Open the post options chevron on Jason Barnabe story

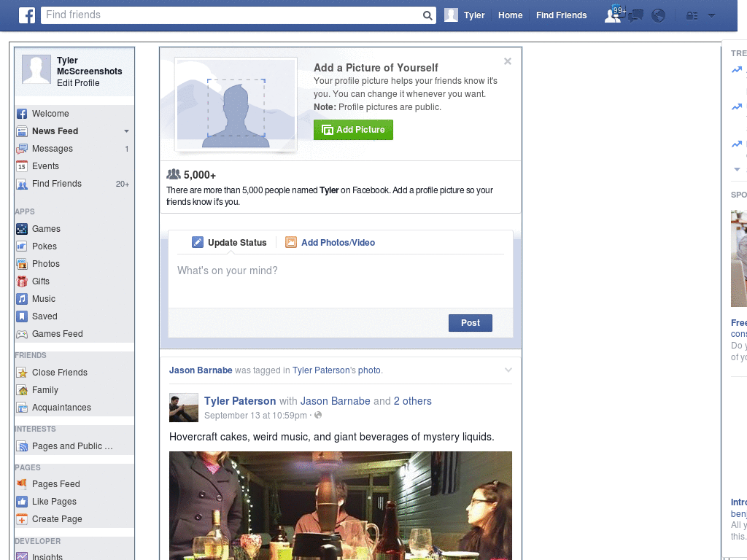[x=508, y=370]
